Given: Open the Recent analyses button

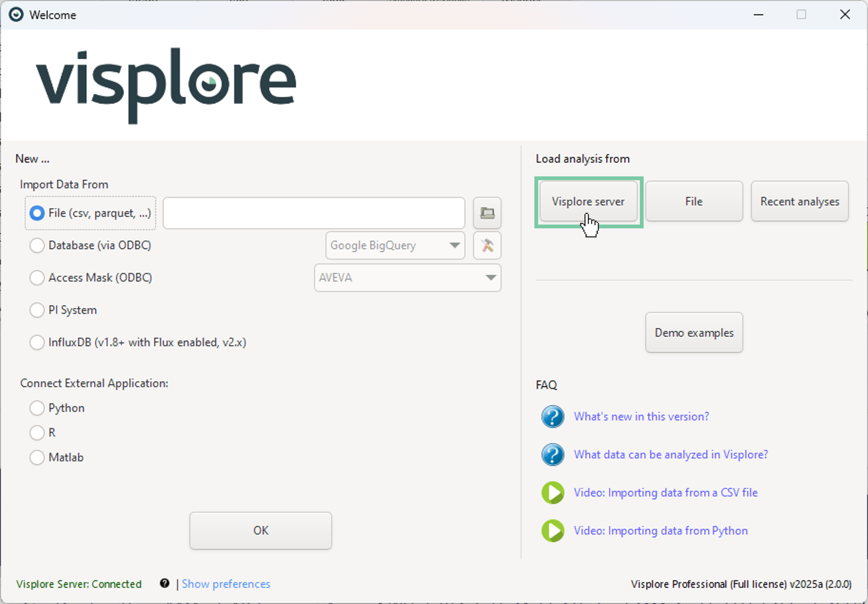Looking at the screenshot, I should pos(799,201).
